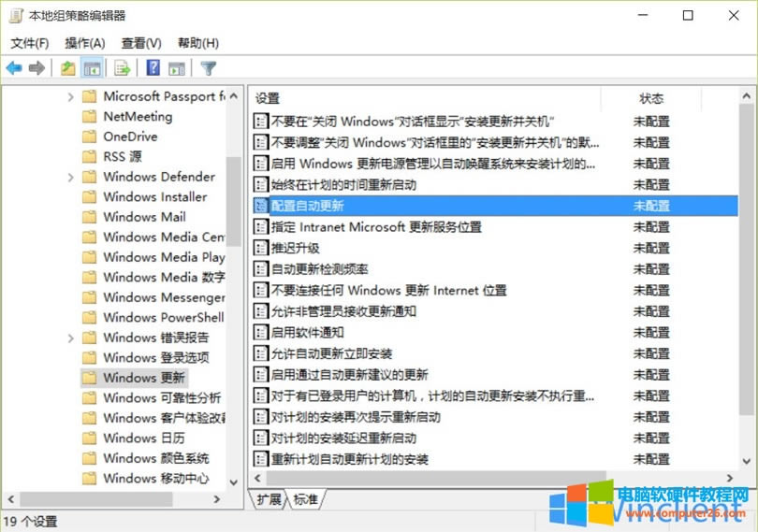Image resolution: width=758 pixels, height=532 pixels.
Task: Click the policy icon of 允许自动更新立即安装
Action: pyautogui.click(x=261, y=353)
